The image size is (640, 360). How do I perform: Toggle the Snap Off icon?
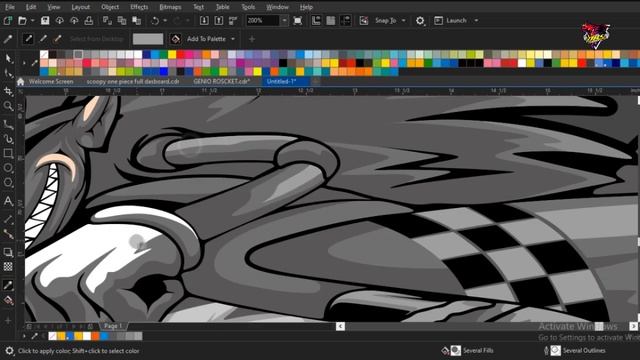coord(364,20)
